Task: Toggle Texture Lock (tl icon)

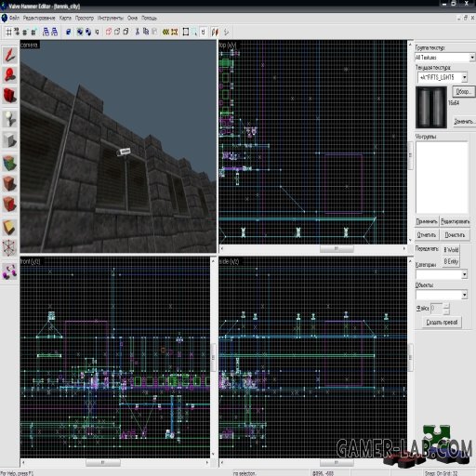Action: [203, 32]
